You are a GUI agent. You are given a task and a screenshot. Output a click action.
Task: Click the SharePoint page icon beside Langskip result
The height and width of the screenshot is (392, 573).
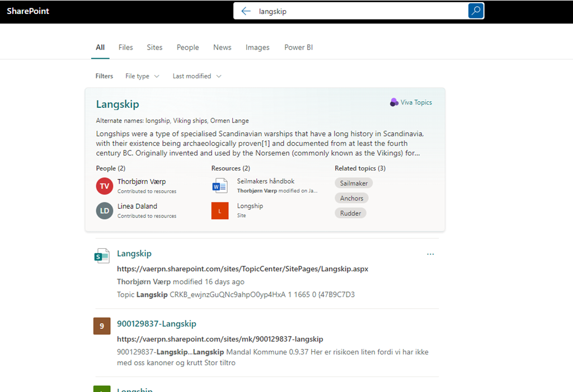click(x=102, y=256)
